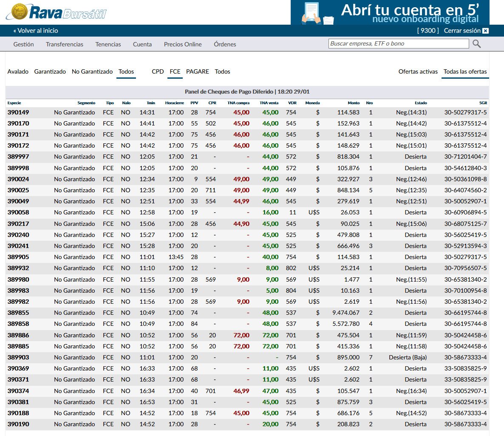Sort by Especie column header
Screen dimensions: 504x436
[x=14, y=103]
